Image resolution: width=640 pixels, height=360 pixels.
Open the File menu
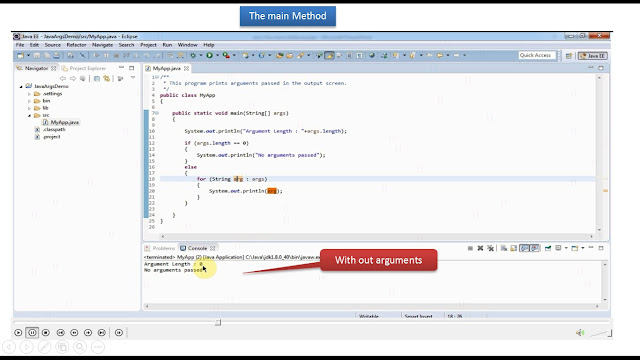(x=20, y=45)
